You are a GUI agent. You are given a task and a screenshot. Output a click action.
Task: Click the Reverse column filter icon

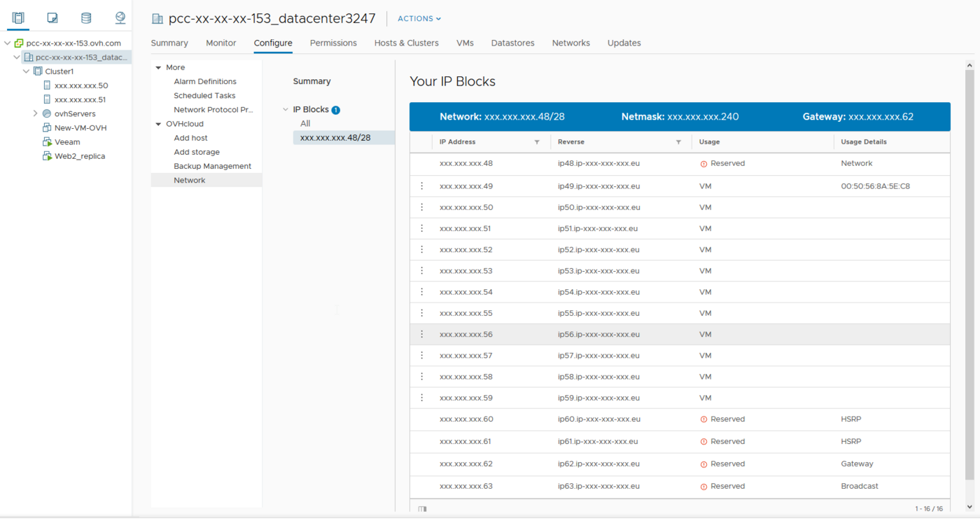click(678, 141)
